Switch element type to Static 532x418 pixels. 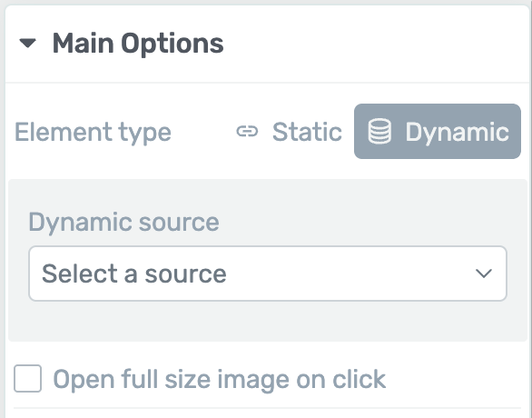[290, 132]
